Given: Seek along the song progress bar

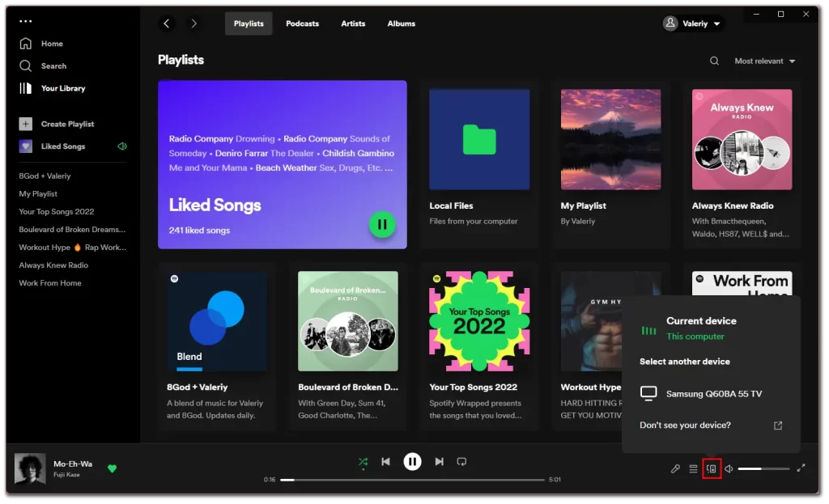Looking at the screenshot, I should pyautogui.click(x=412, y=480).
